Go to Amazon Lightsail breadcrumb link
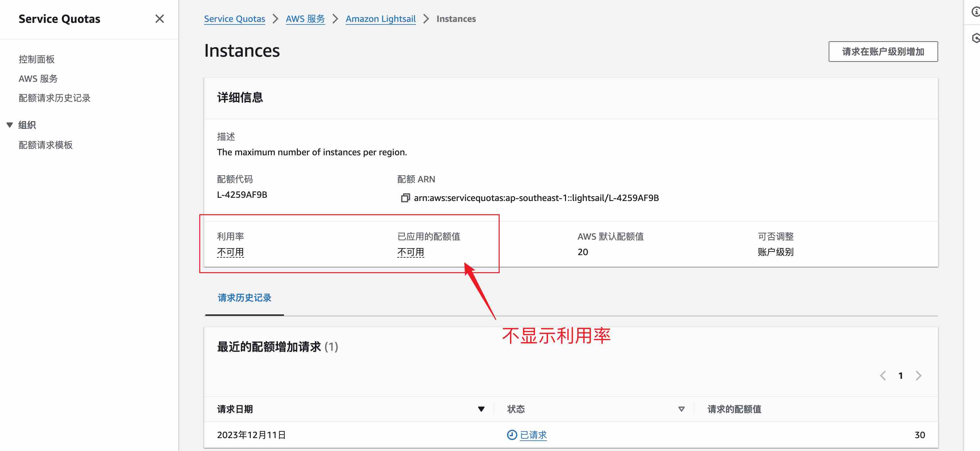This screenshot has width=980, height=451. click(381, 19)
